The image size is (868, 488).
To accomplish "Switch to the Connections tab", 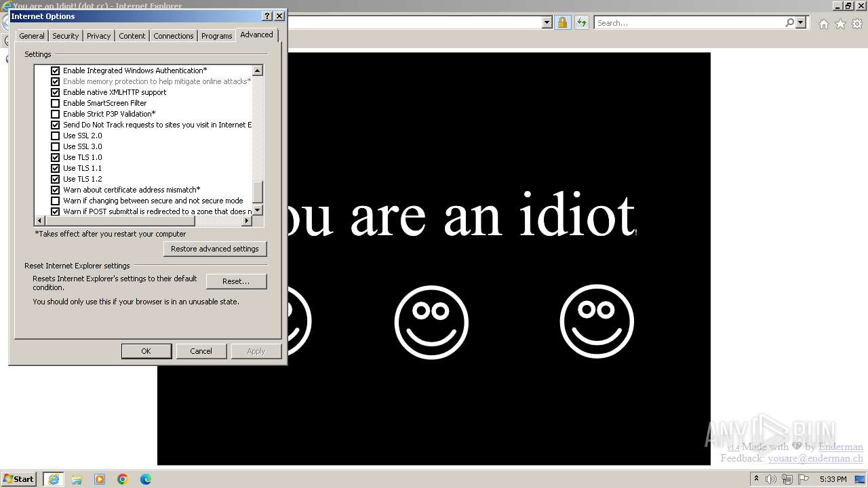I will 174,36.
